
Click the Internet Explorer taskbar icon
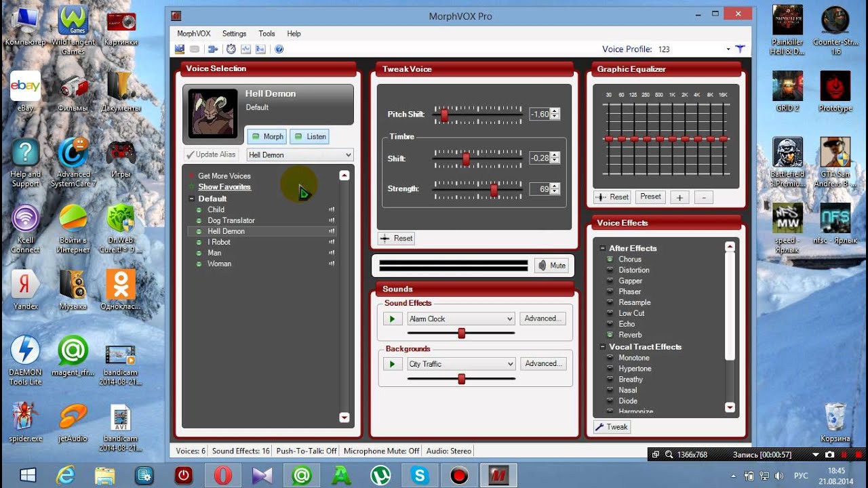(x=65, y=475)
